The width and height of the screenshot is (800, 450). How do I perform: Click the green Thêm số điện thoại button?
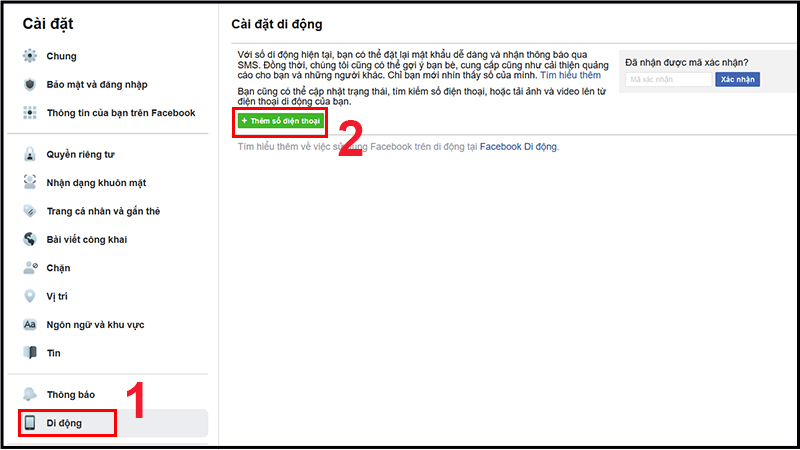280,121
